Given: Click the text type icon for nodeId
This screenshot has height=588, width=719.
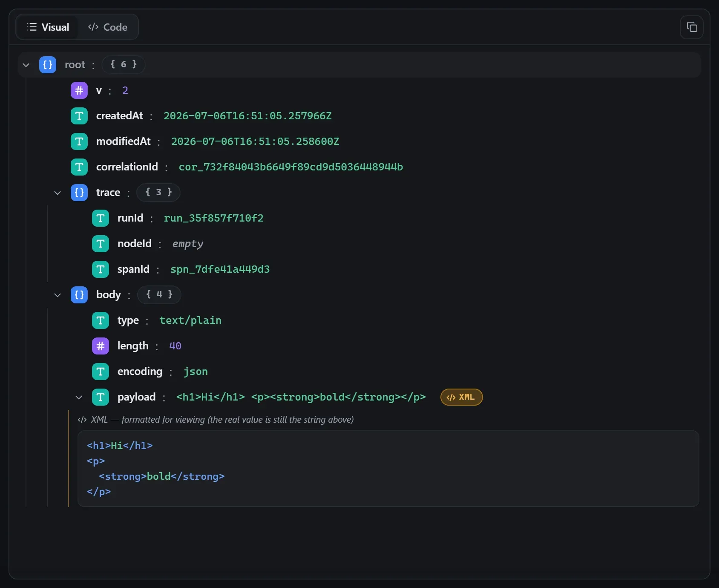Looking at the screenshot, I should [101, 244].
